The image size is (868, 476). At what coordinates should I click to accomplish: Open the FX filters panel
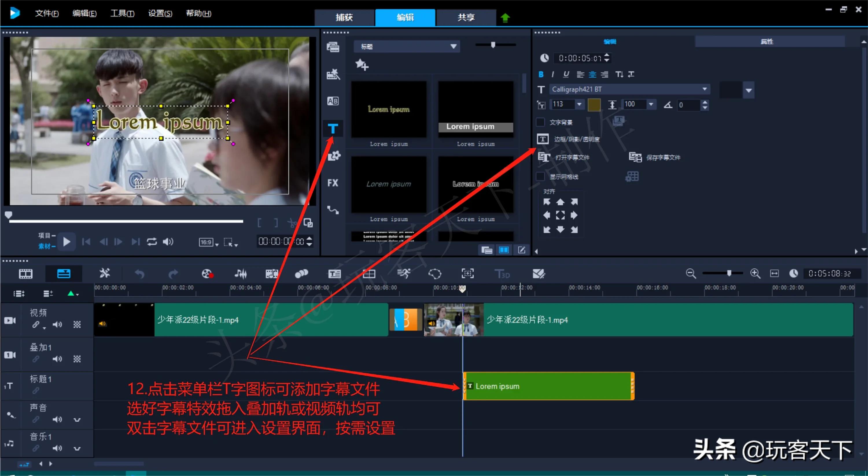pyautogui.click(x=332, y=182)
